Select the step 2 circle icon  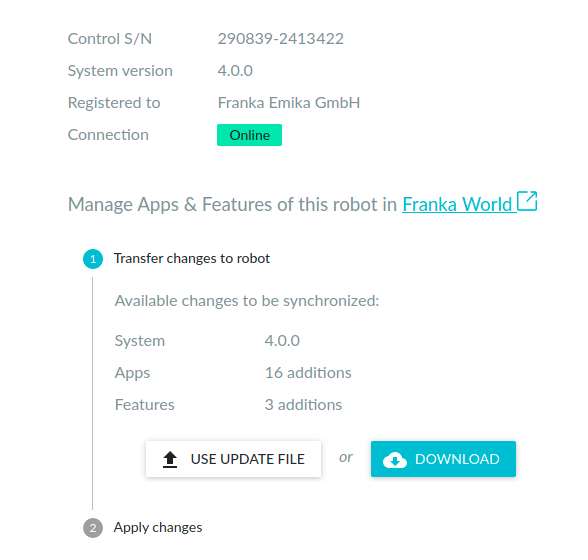(x=93, y=528)
